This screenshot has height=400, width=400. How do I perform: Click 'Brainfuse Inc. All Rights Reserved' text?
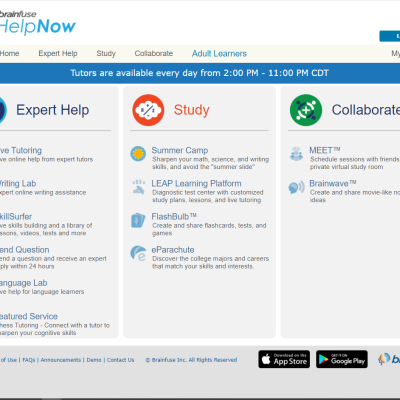pos(191,360)
